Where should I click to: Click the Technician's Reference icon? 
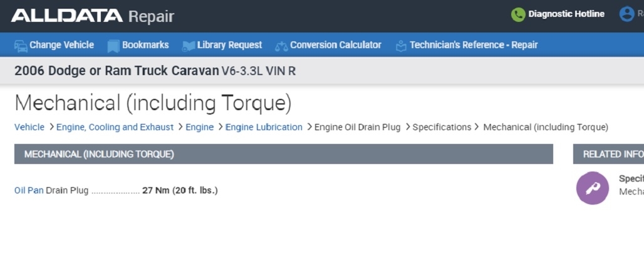pos(401,46)
